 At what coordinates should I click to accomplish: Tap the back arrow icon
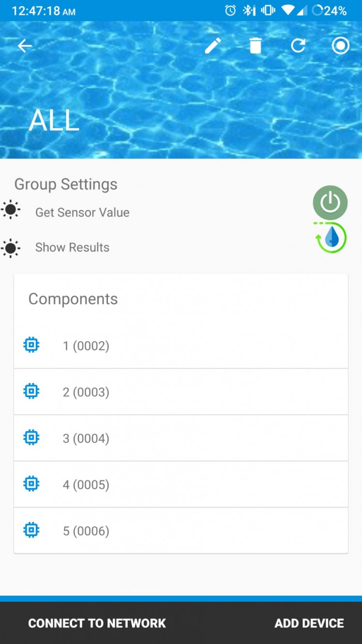coord(24,46)
